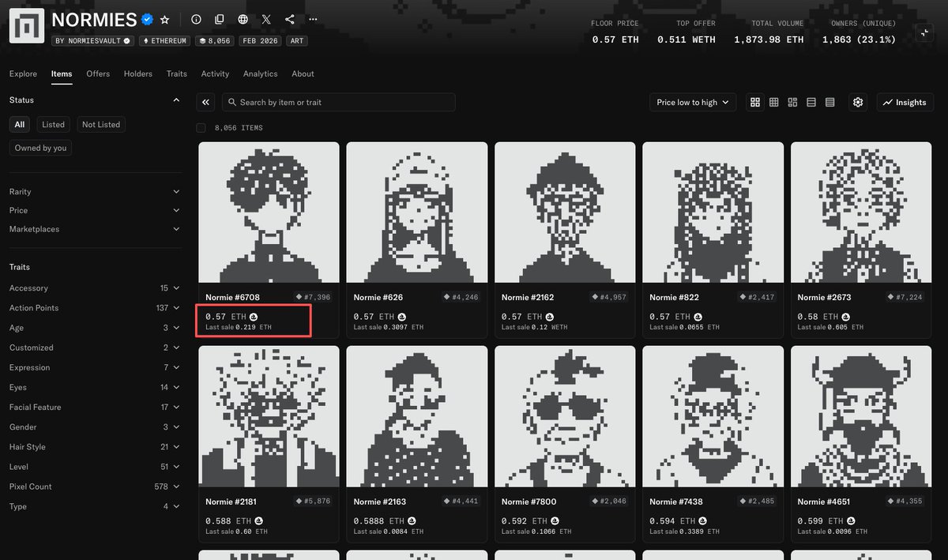Go to the Holders tab
This screenshot has width=948, height=560.
[138, 73]
